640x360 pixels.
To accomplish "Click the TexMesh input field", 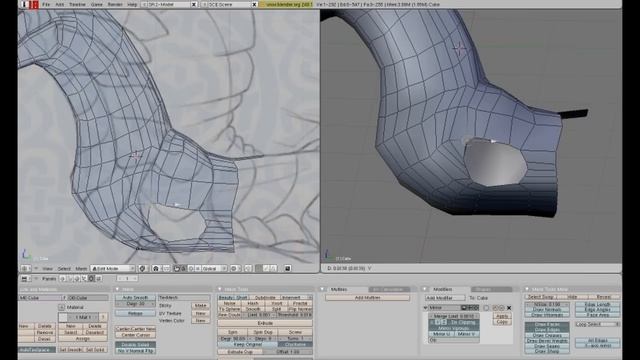I will (x=184, y=298).
